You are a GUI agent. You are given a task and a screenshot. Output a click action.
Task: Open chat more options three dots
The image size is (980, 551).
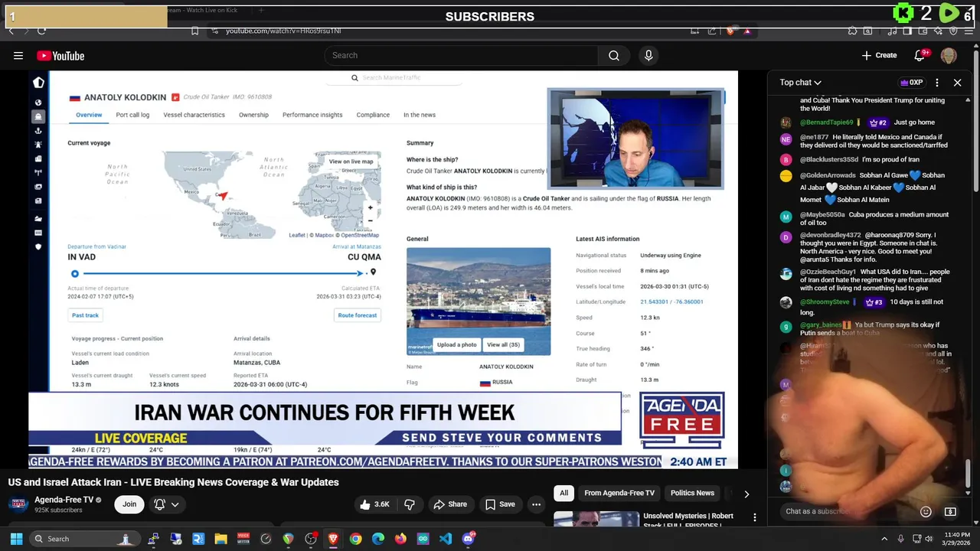[x=936, y=83]
